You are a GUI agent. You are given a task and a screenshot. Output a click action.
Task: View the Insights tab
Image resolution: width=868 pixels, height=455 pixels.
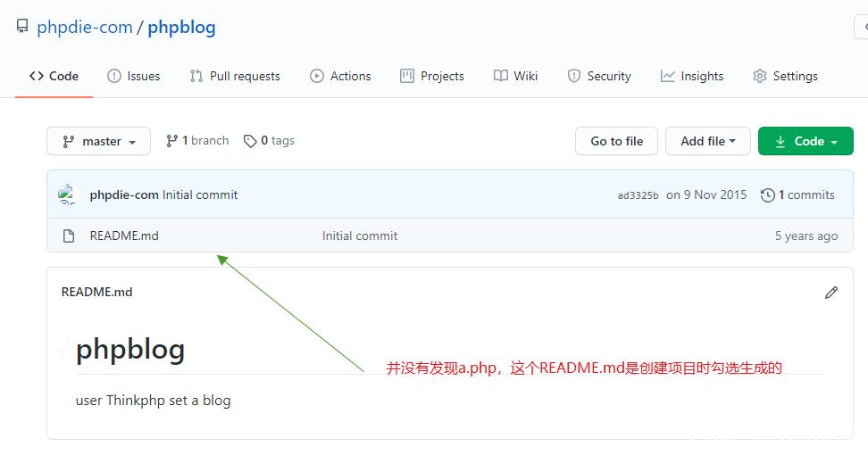[692, 76]
